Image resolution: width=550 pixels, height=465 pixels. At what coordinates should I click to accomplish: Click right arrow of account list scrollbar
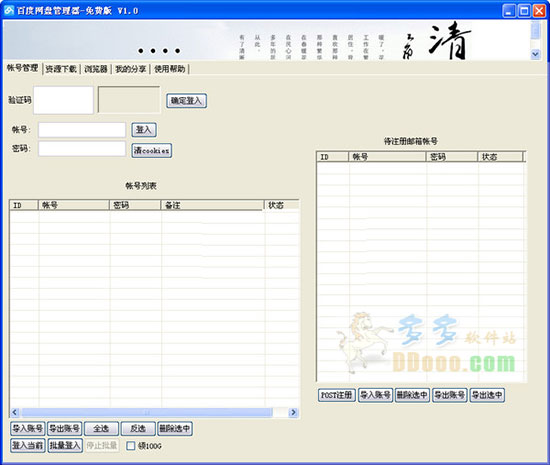[294, 412]
